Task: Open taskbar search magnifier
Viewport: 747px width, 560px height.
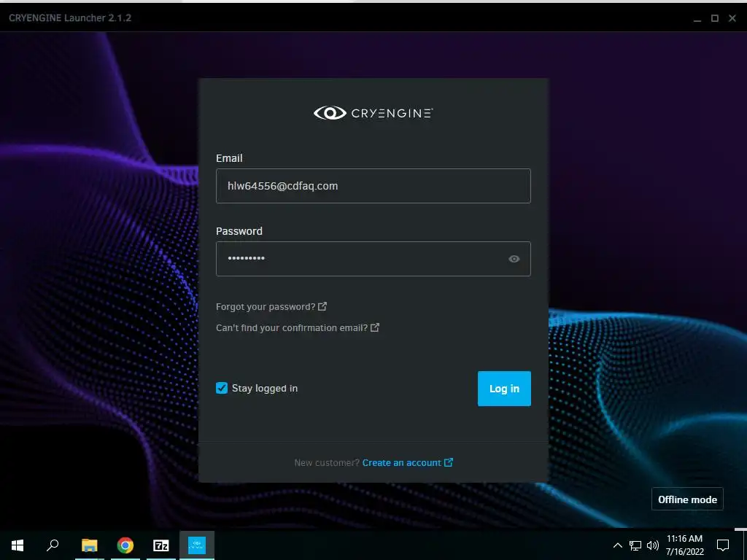Action: click(53, 545)
